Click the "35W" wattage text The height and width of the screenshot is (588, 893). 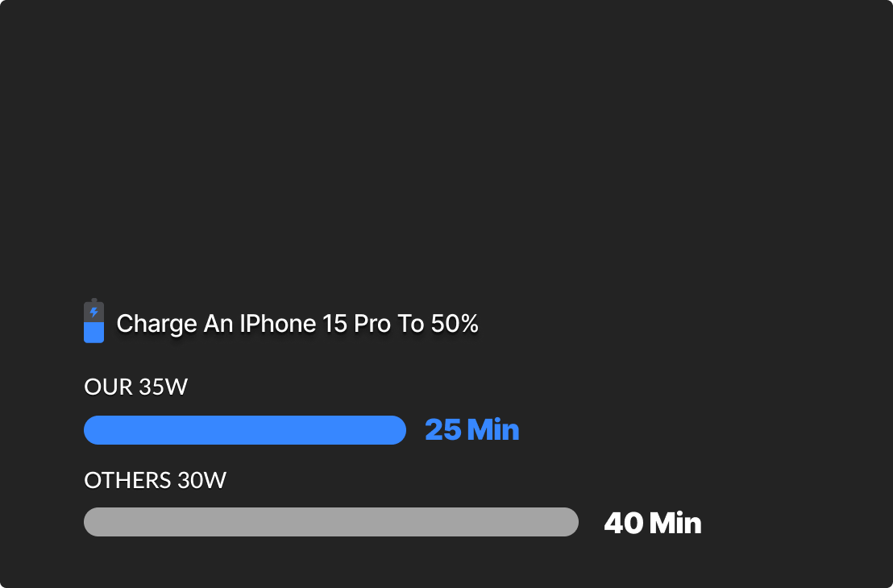(x=163, y=387)
